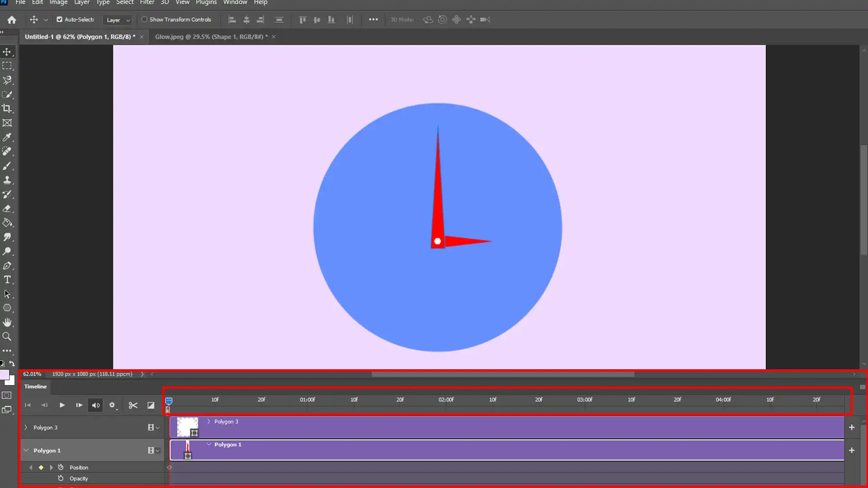This screenshot has height=488, width=868.
Task: Switch to Glow.jpeg document tab
Action: click(211, 37)
